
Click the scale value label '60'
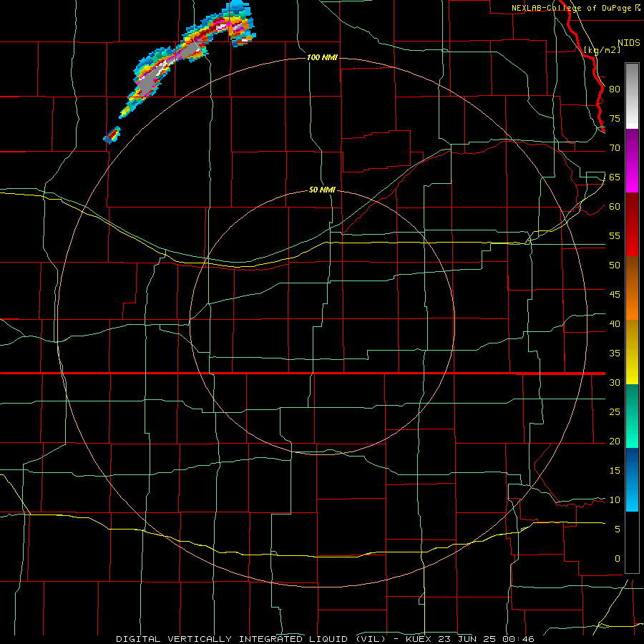(615, 207)
